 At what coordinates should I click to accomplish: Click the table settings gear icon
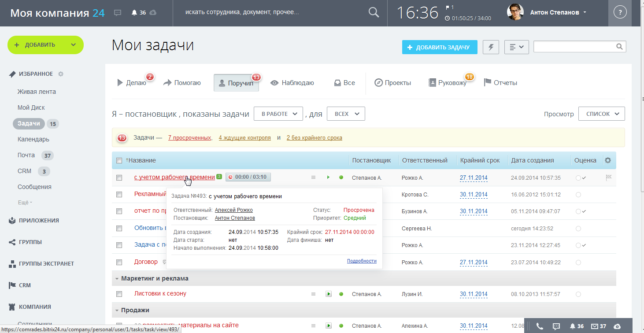(x=608, y=160)
